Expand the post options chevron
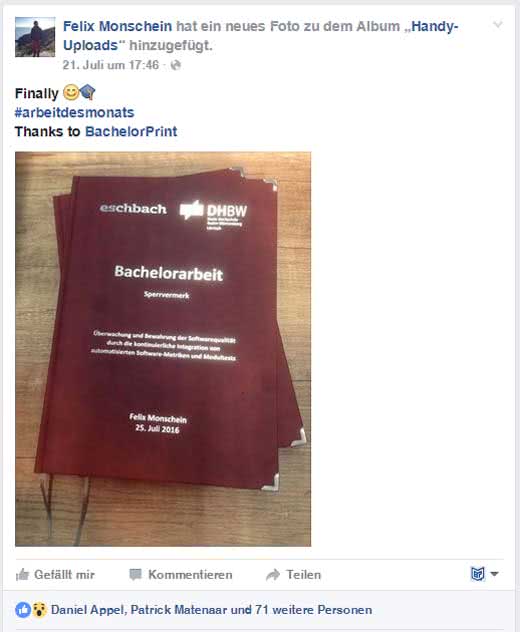Image resolution: width=520 pixels, height=632 pixels. (x=498, y=25)
